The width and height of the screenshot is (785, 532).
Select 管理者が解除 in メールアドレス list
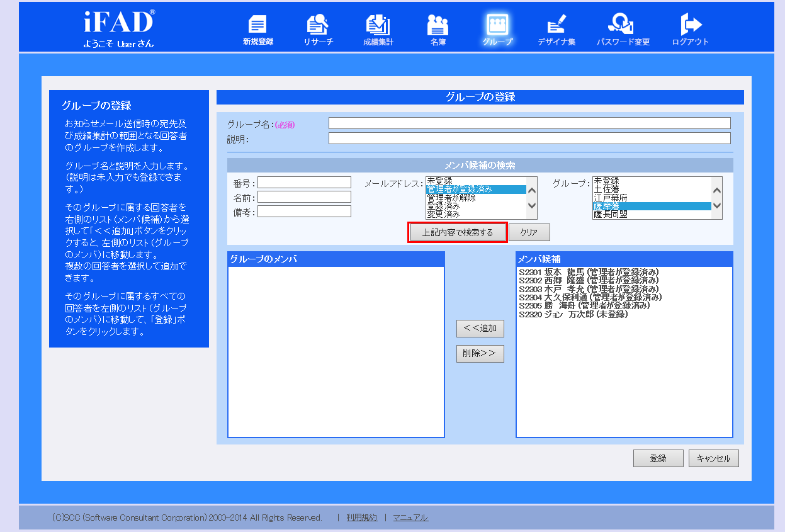coord(451,198)
